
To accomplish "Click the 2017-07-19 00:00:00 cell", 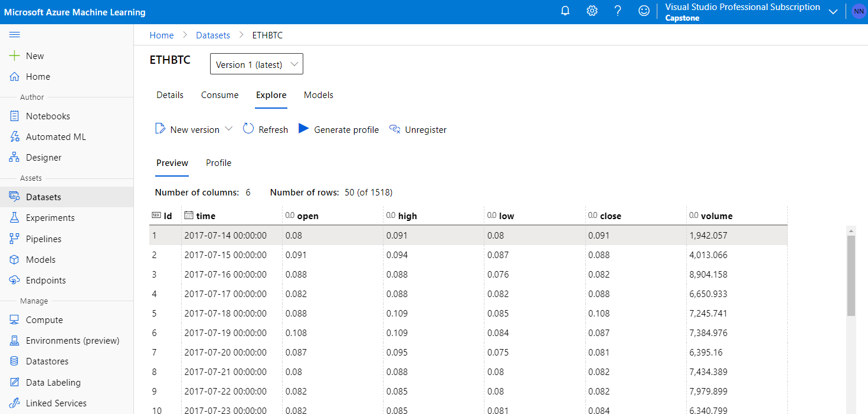I will (x=225, y=333).
